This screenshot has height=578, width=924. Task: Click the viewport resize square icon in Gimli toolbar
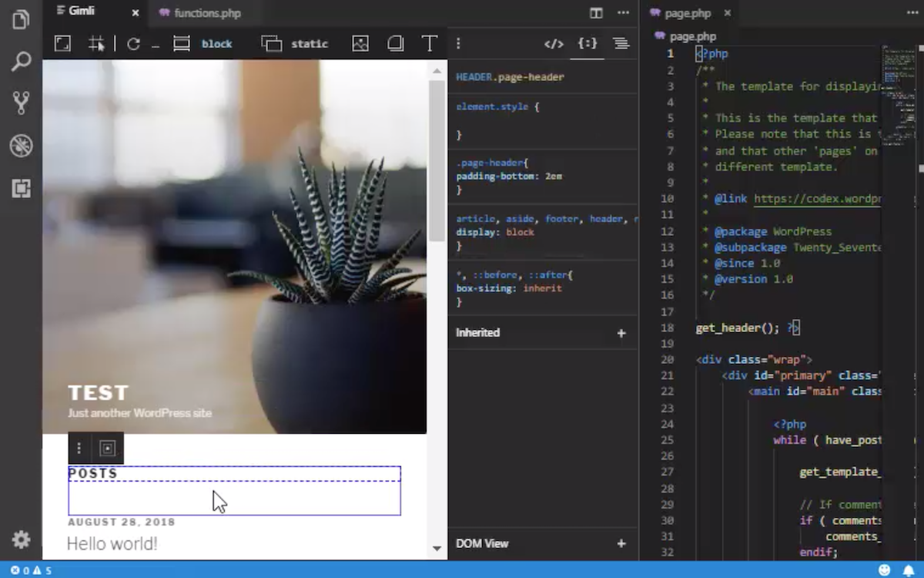62,44
